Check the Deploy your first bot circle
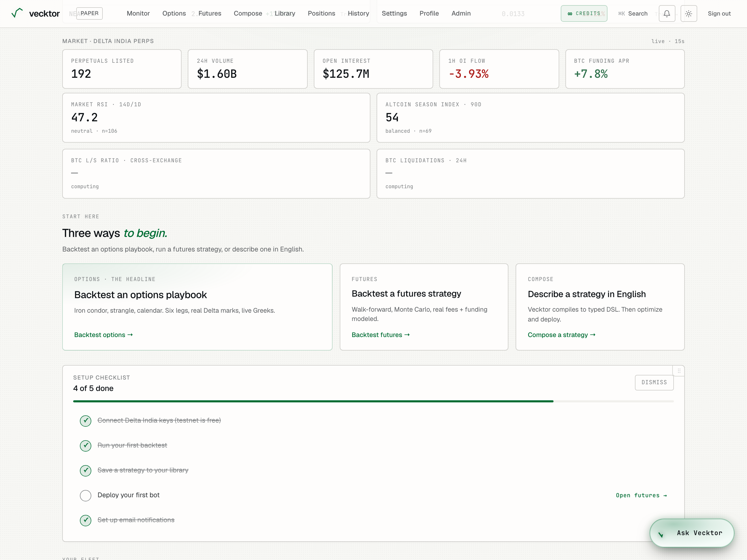 [85, 495]
